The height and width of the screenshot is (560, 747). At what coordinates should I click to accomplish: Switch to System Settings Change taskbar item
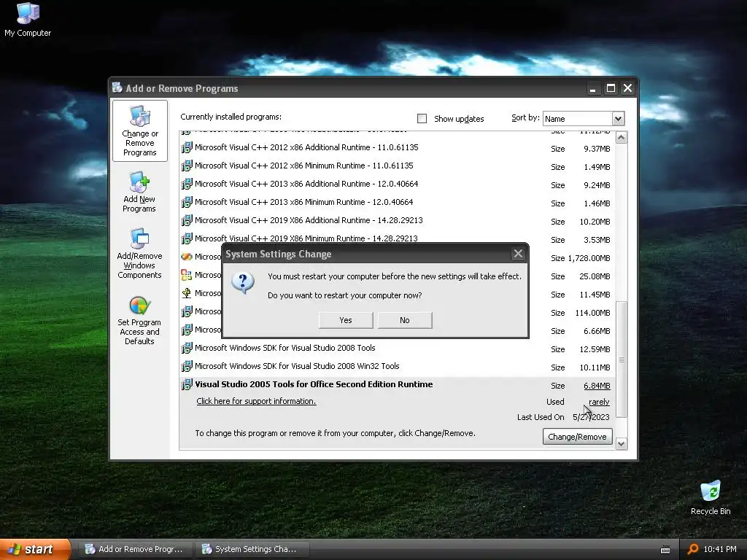(x=252, y=549)
